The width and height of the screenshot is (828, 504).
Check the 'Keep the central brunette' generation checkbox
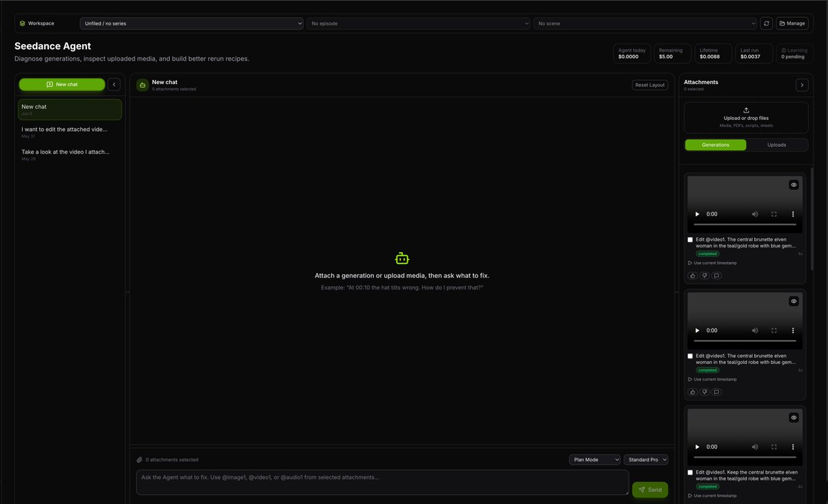tap(691, 473)
